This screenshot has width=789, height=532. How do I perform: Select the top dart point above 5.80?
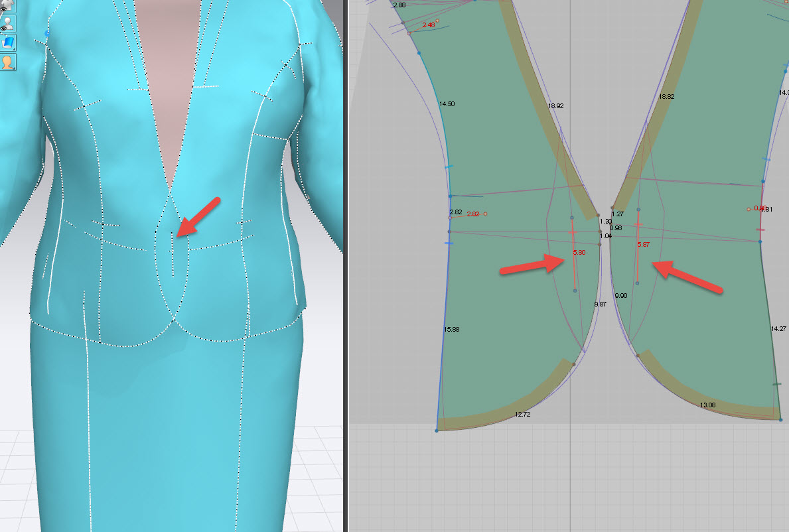point(571,218)
